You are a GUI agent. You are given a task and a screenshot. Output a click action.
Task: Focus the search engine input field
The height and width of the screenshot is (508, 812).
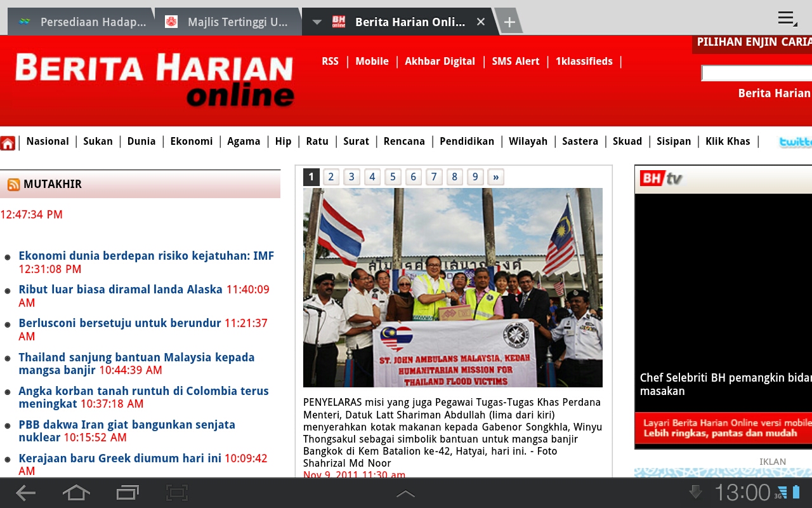756,74
